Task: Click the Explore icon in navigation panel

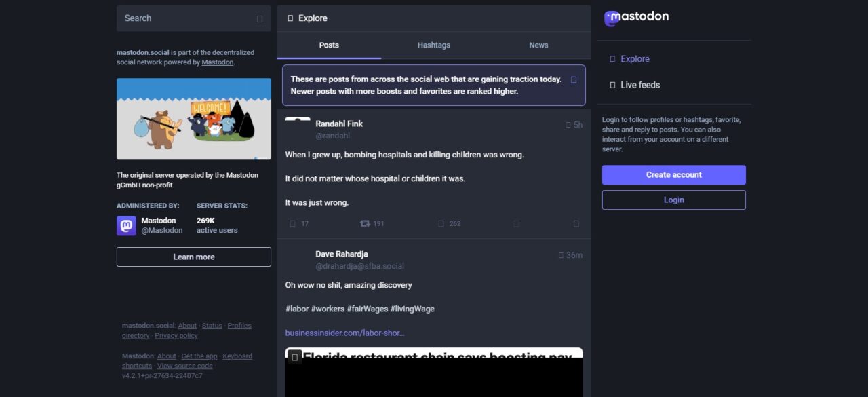Action: (x=613, y=59)
